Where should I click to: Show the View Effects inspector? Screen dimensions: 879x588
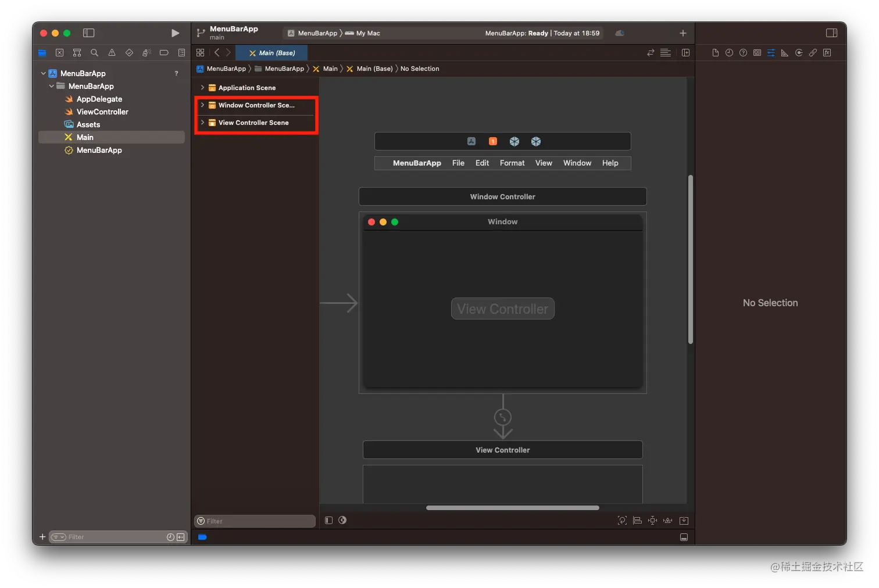827,53
